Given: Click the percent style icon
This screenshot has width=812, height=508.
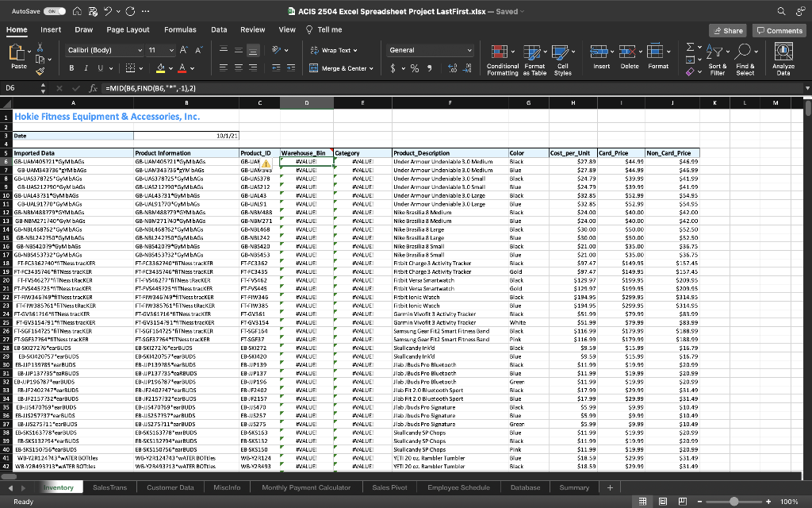Looking at the screenshot, I should click(416, 68).
